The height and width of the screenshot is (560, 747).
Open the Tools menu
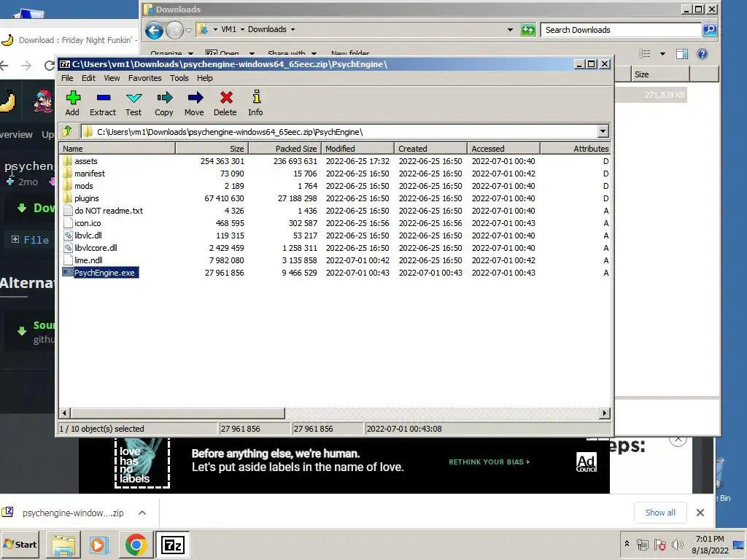click(x=179, y=78)
